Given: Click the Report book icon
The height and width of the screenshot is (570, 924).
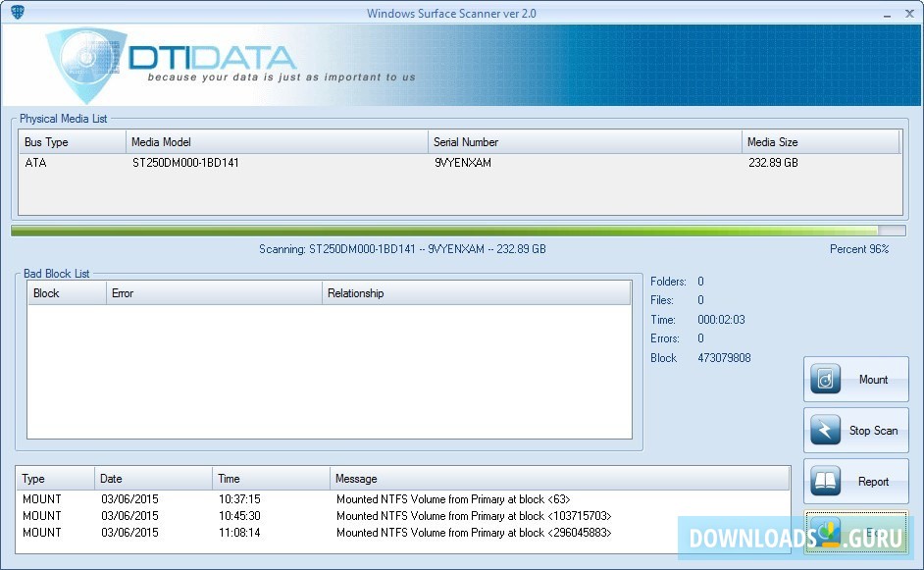Looking at the screenshot, I should tap(825, 481).
